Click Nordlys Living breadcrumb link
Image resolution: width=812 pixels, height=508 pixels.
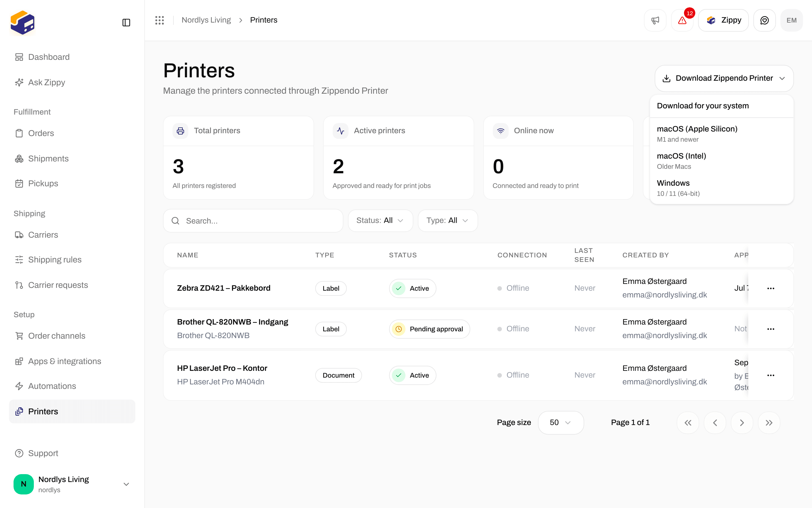pyautogui.click(x=206, y=20)
